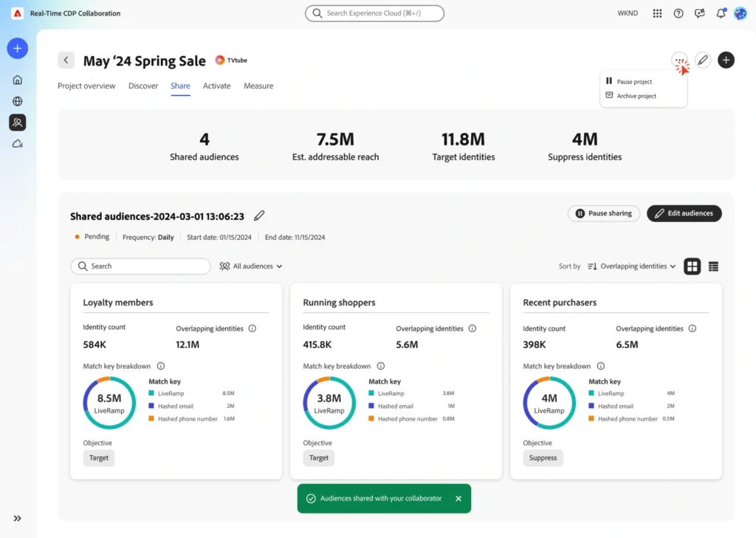The image size is (756, 538).
Task: Click the Pending status label
Action: click(97, 237)
